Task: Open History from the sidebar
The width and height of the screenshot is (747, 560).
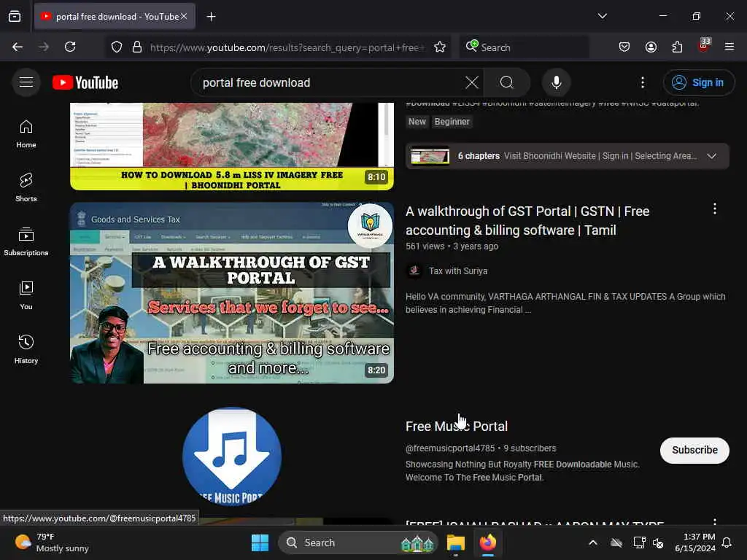Action: pos(26,349)
